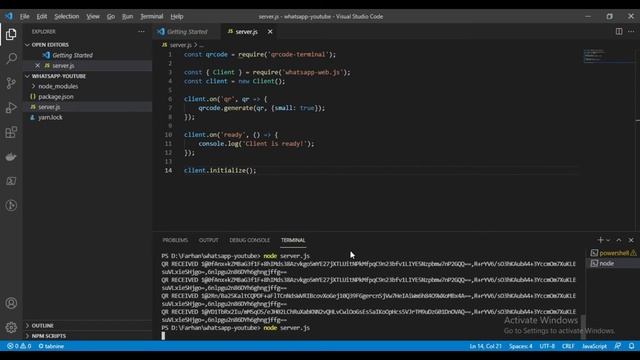This screenshot has height=360, width=640.
Task: Click line number 10 in gutter
Action: tap(168, 135)
